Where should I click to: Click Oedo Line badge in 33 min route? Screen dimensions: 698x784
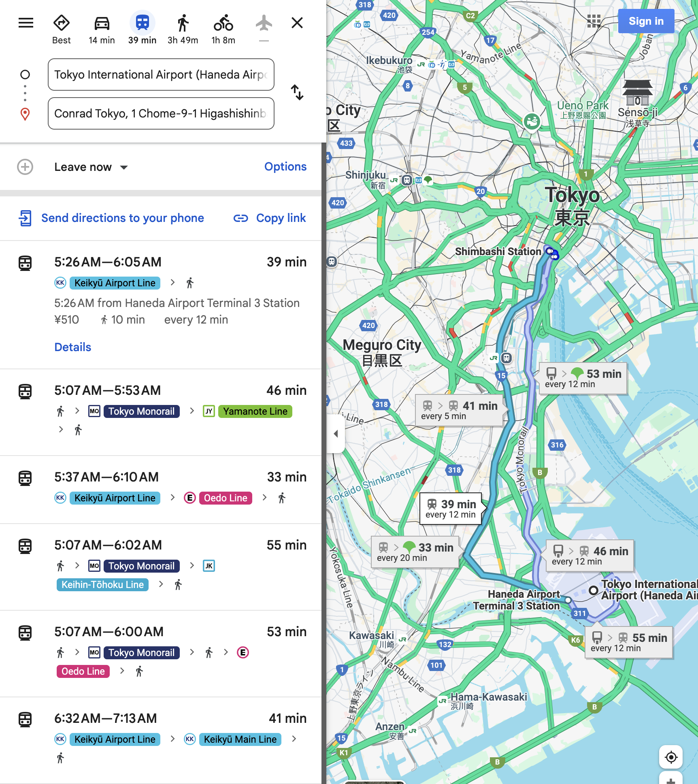coord(226,498)
